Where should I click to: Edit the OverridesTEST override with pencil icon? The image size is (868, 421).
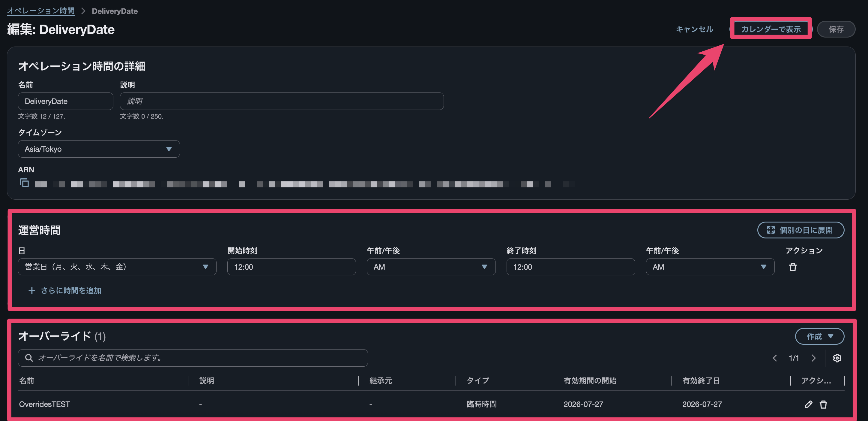tap(808, 404)
